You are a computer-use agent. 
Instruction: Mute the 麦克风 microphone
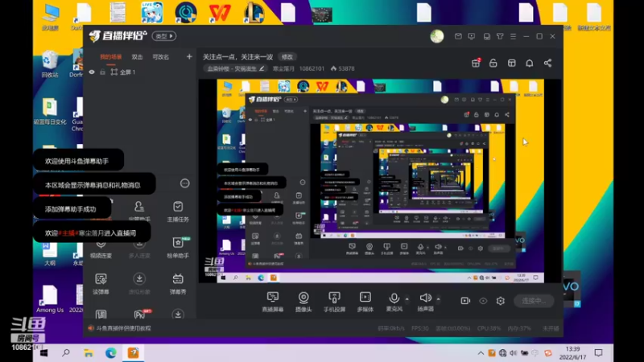click(x=394, y=301)
